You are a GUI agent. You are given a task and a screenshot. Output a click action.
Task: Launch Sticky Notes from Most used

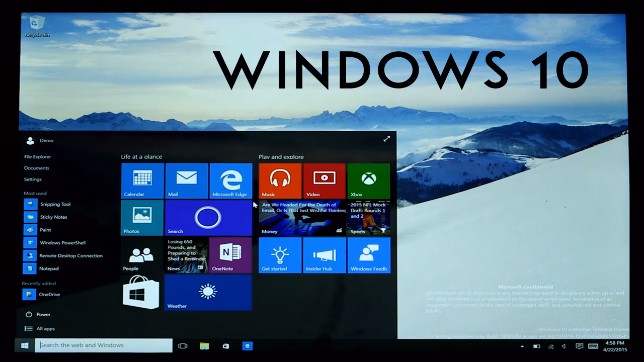tap(46, 217)
